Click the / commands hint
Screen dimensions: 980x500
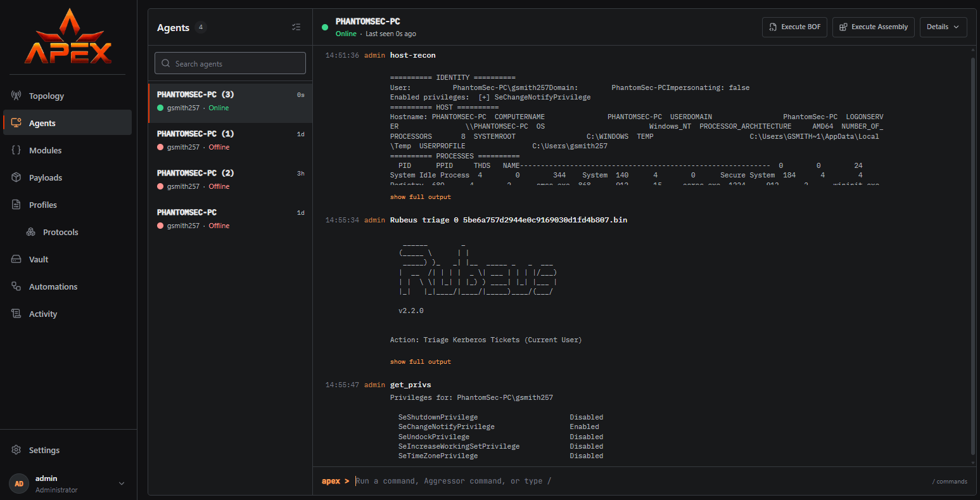click(950, 482)
